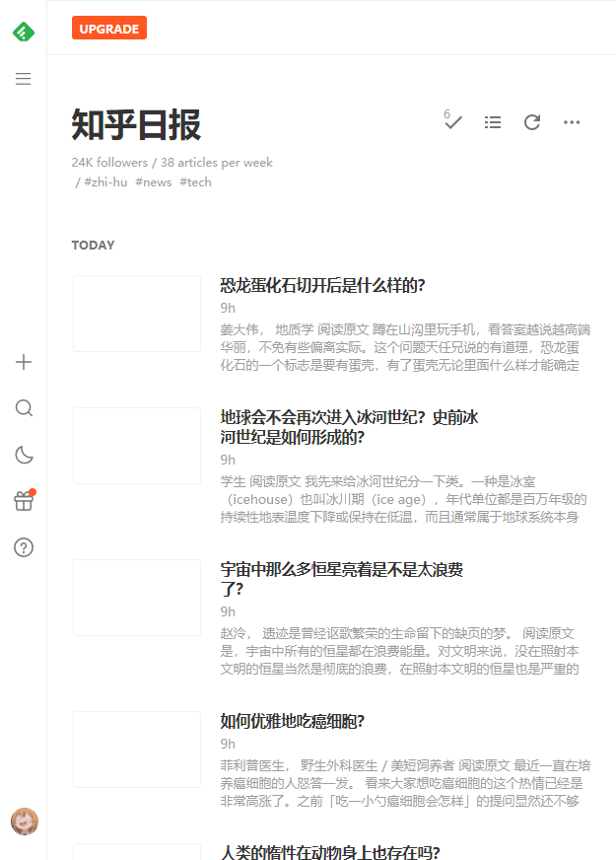Open article 恐龙蛋化石切开后是什么样的?
This screenshot has width=616, height=860.
click(x=322, y=286)
